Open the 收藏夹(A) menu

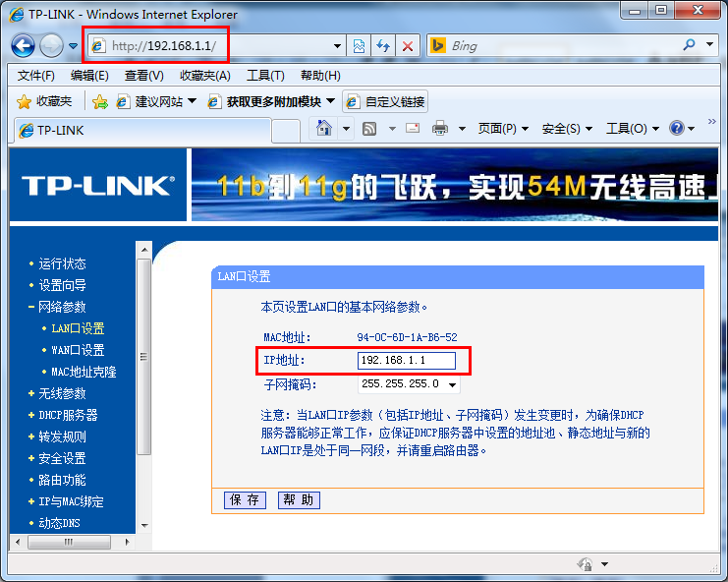205,76
